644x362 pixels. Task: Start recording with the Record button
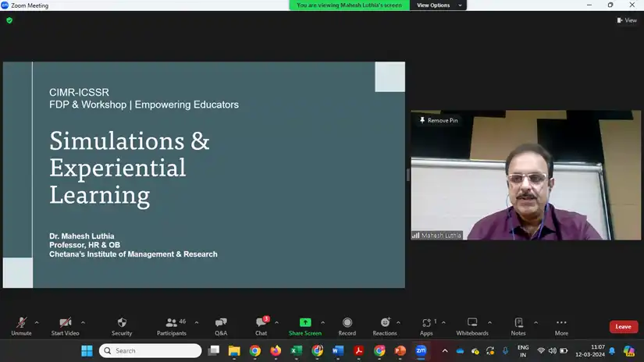coord(347,323)
